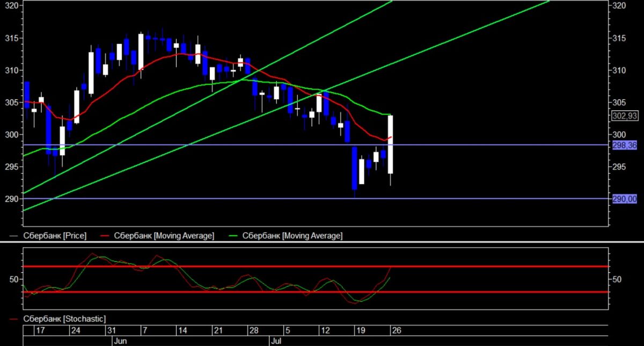Click date 12 on the time axis
Screen dimensions: 644x346
(324, 330)
